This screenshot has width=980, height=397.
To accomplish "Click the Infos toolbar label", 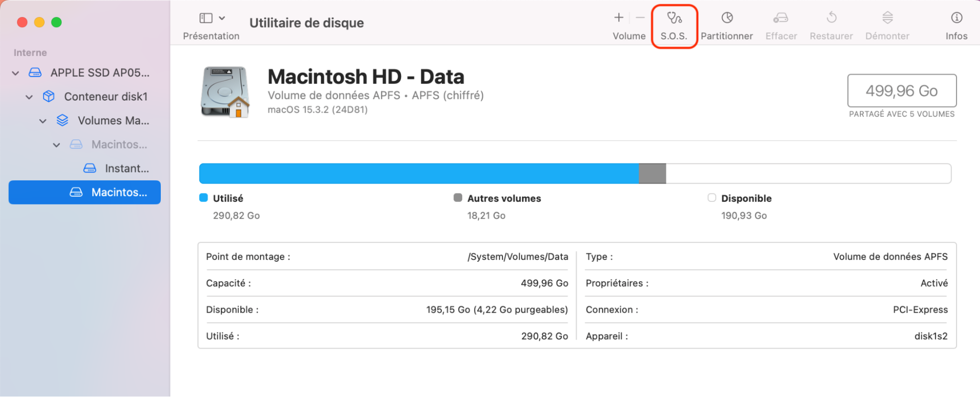I will [956, 36].
